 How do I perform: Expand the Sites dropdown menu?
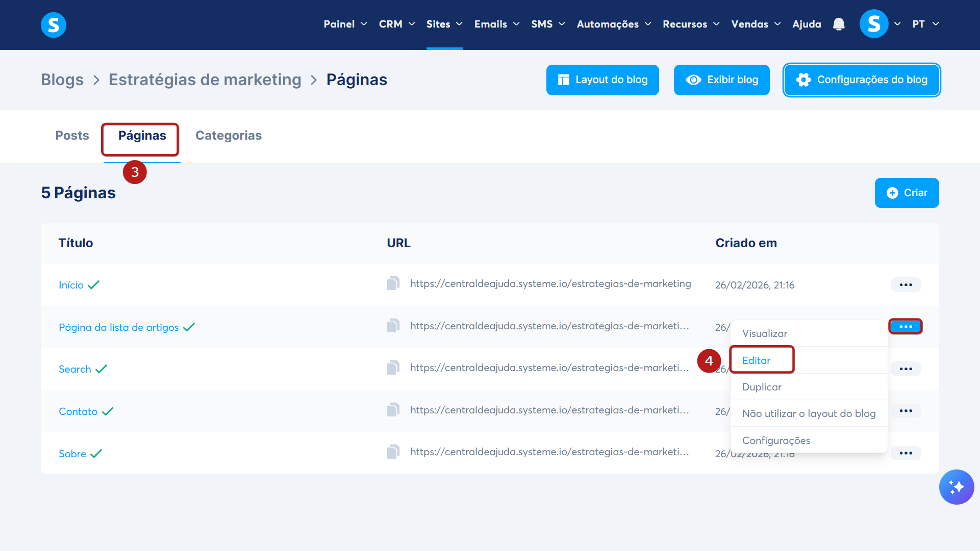pos(444,24)
